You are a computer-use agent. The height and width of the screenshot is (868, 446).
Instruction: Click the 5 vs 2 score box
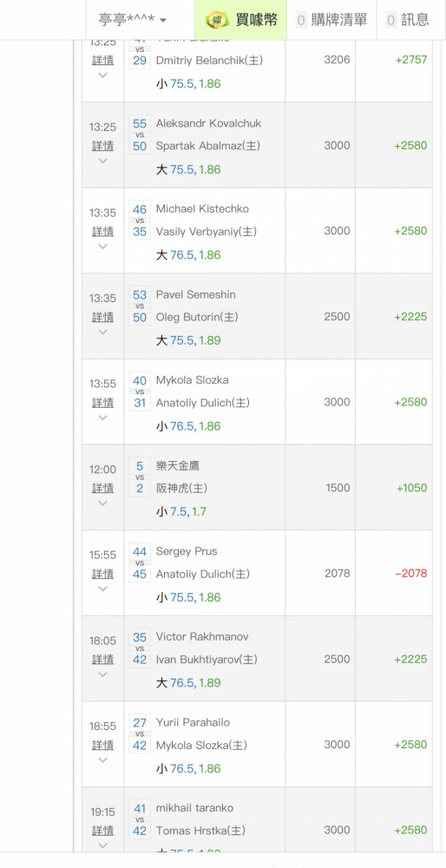tap(140, 477)
